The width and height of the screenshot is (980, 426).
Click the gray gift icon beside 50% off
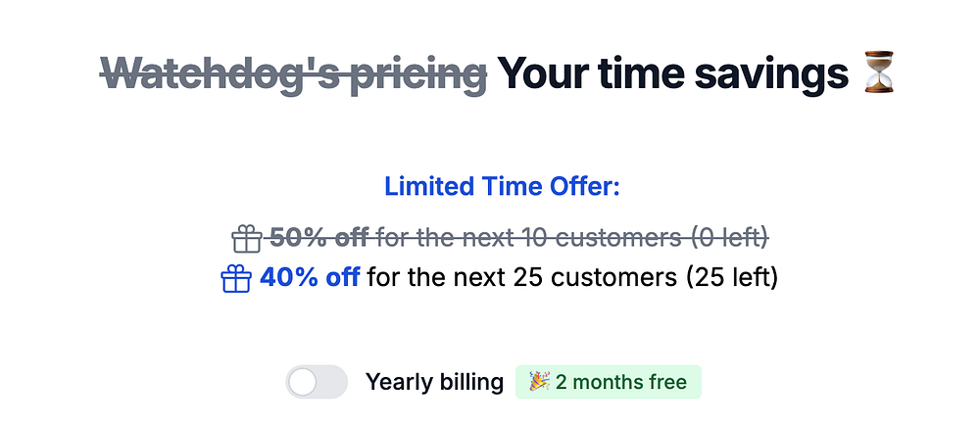247,238
